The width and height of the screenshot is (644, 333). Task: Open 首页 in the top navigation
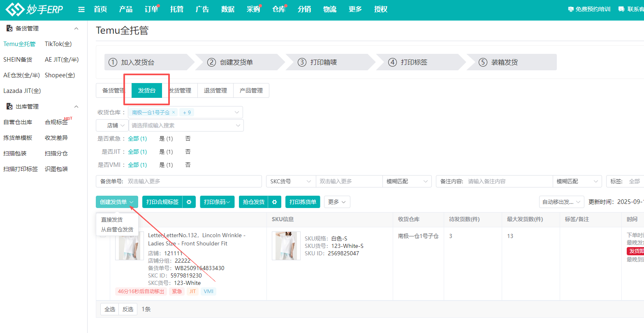pyautogui.click(x=100, y=9)
